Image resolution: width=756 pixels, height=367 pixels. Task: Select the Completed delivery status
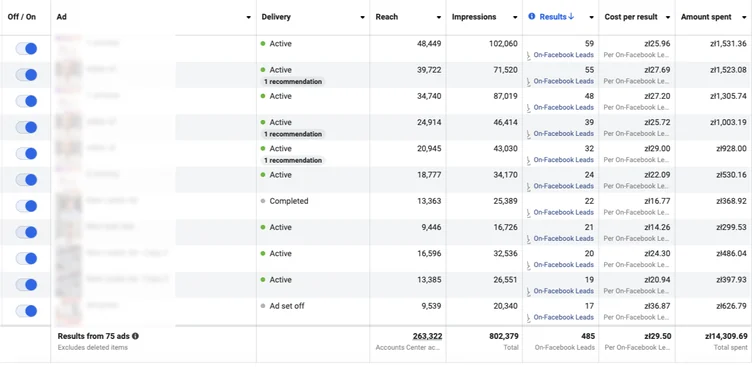tap(288, 201)
